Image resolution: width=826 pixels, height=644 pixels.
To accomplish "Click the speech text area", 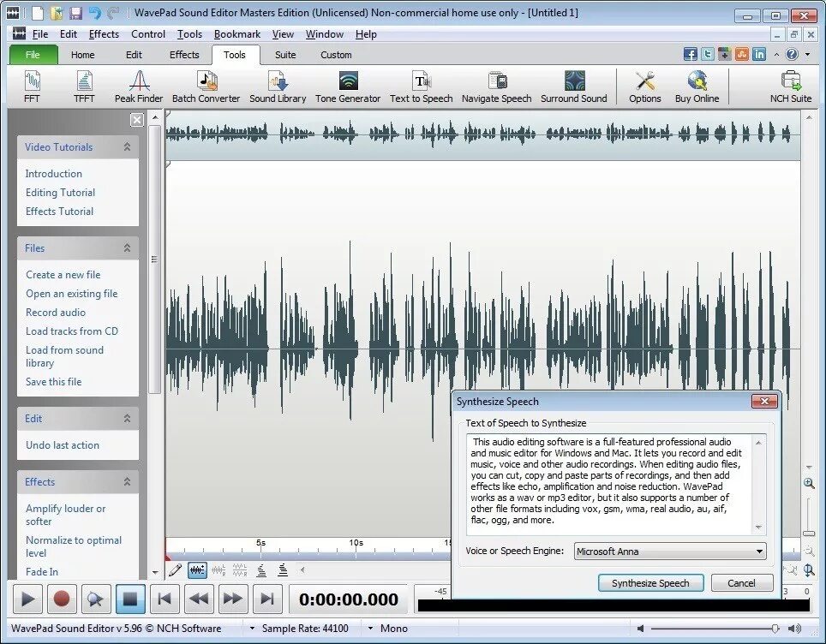I will click(611, 485).
